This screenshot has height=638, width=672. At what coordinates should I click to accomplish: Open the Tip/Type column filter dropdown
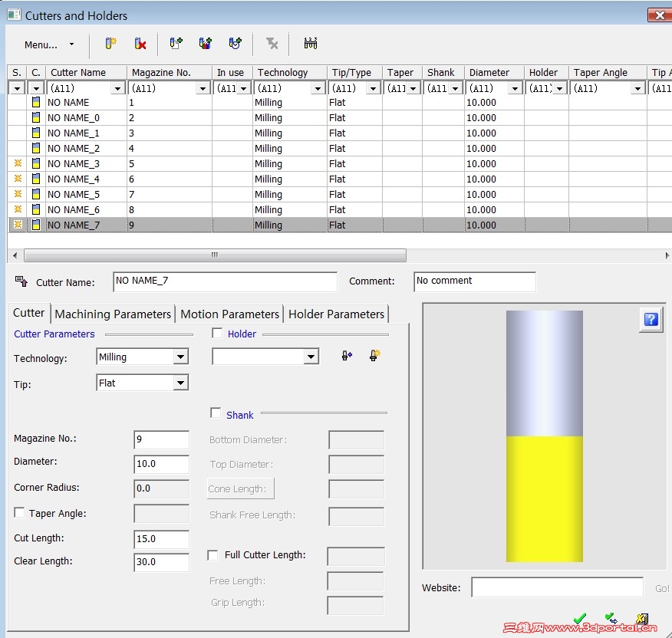point(373,89)
